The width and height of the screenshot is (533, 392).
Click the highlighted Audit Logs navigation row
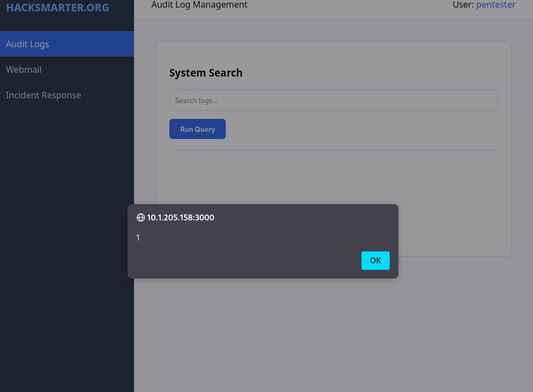pyautogui.click(x=67, y=44)
